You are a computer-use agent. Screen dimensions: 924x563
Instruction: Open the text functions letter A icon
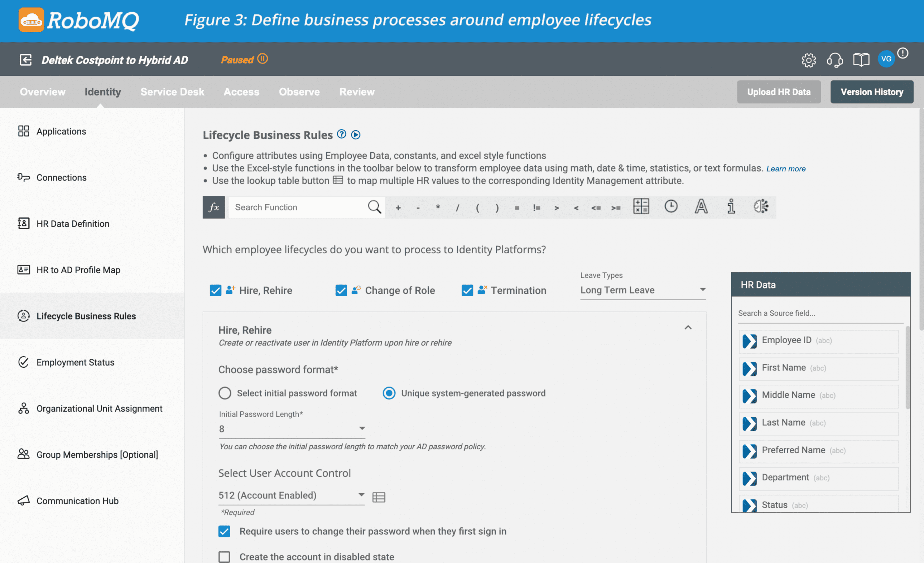point(701,206)
